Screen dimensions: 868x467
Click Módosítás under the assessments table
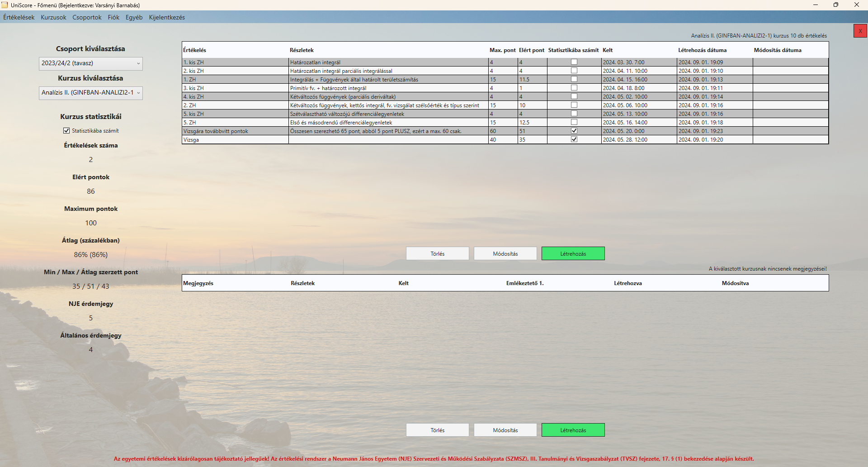505,253
